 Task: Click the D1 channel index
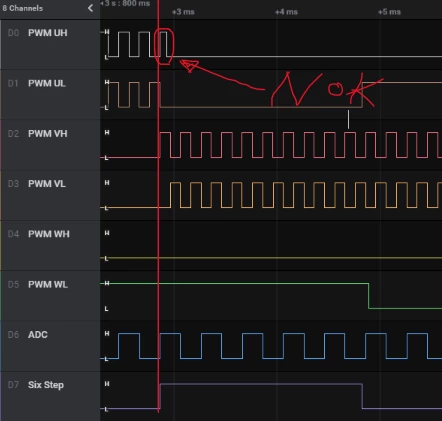[13, 83]
